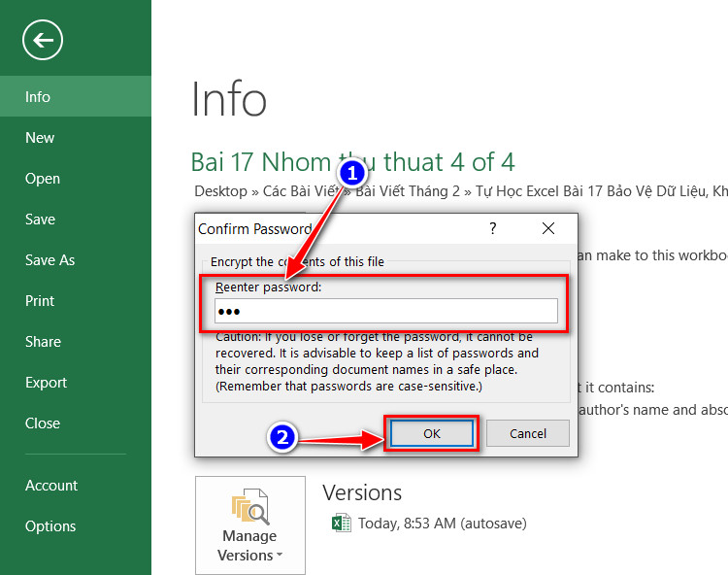Expand the Manage Versions dropdown button
Image resolution: width=728 pixels, height=575 pixels.
250,525
